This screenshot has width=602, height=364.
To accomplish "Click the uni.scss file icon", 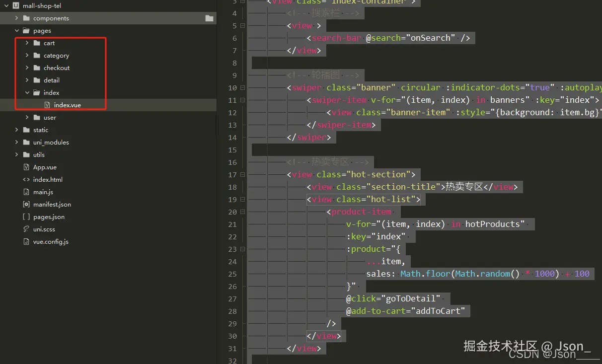I will (26, 229).
